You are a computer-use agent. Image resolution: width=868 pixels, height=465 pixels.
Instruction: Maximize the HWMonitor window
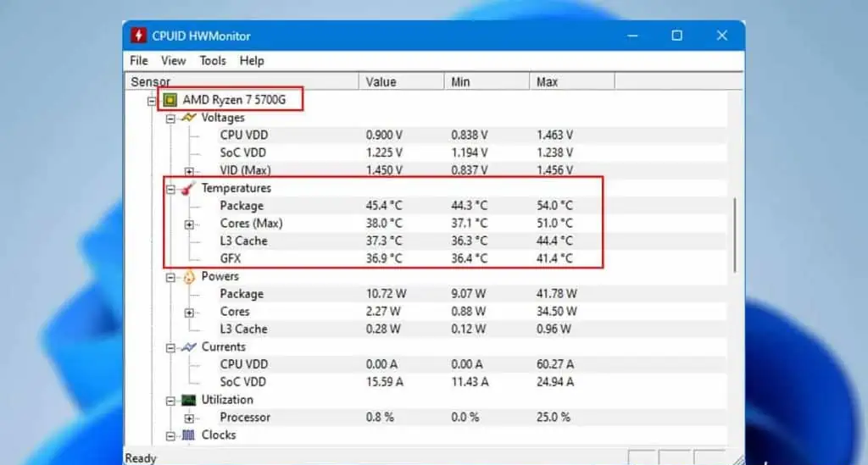click(677, 36)
